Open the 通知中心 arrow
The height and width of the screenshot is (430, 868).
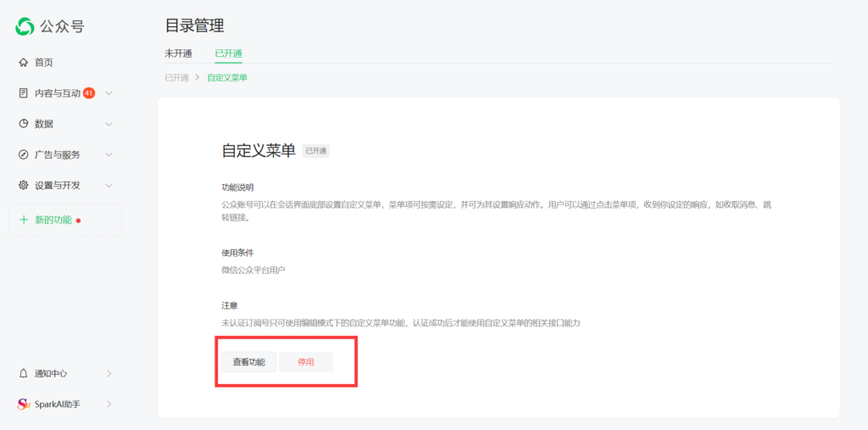click(108, 373)
